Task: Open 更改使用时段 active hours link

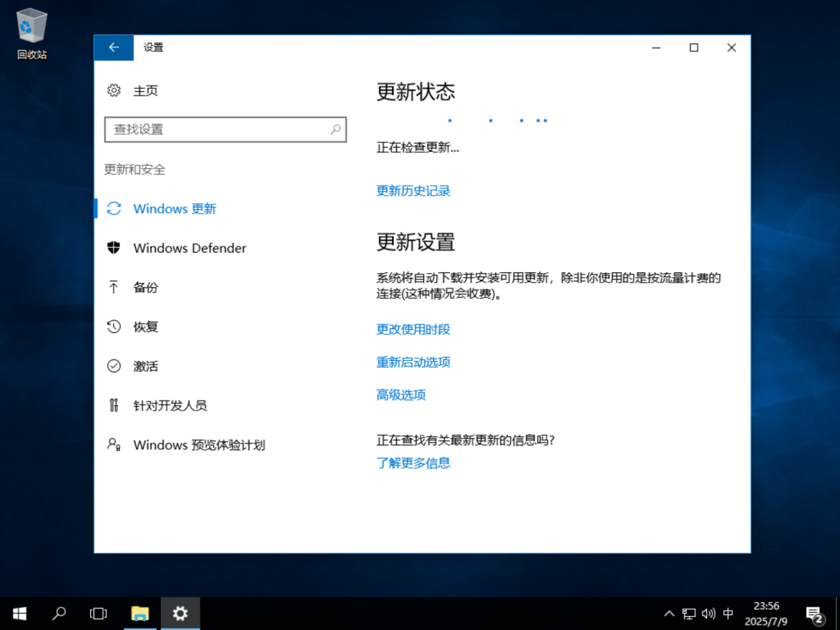Action: (413, 329)
